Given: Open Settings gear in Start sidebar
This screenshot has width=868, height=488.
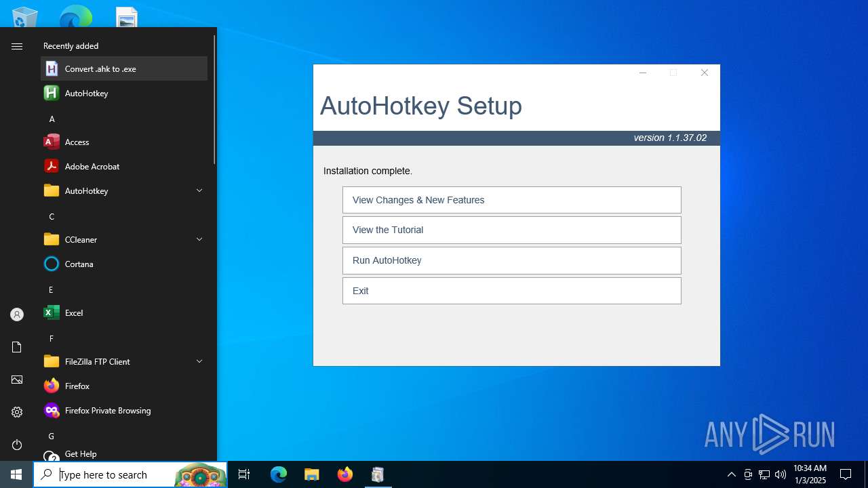Looking at the screenshot, I should point(17,412).
